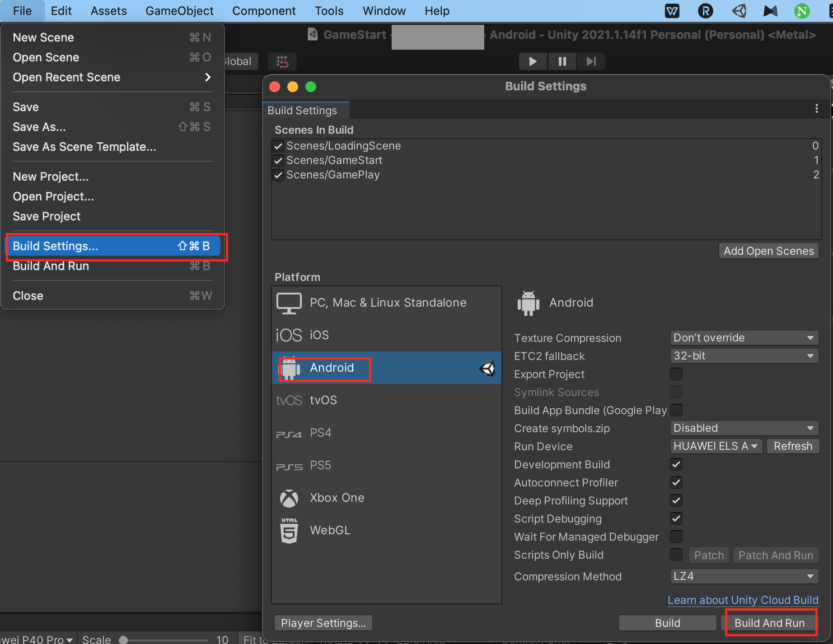
Task: Expand the Compression Method dropdown
Action: pyautogui.click(x=744, y=576)
